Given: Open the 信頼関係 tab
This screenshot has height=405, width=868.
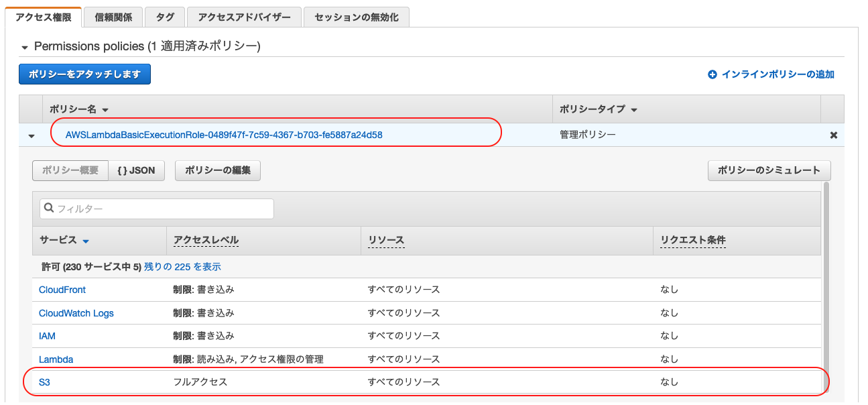Looking at the screenshot, I should [x=114, y=17].
